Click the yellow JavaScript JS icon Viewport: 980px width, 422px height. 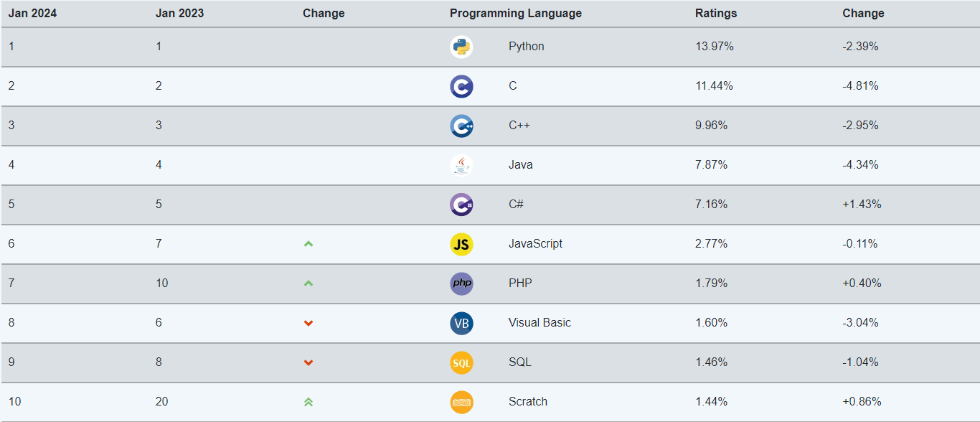pos(461,245)
